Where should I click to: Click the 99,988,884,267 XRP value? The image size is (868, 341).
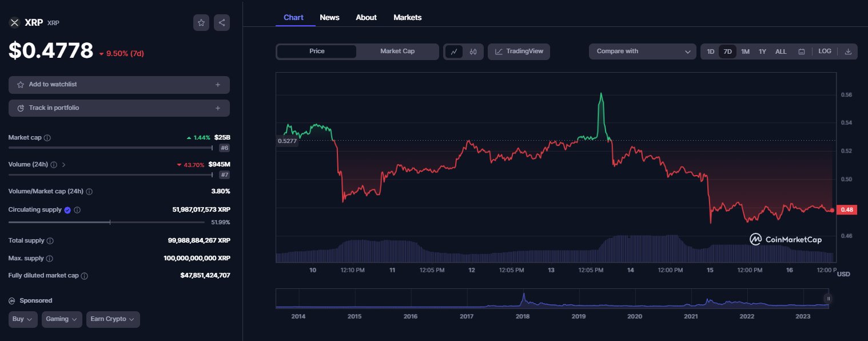[x=199, y=241]
